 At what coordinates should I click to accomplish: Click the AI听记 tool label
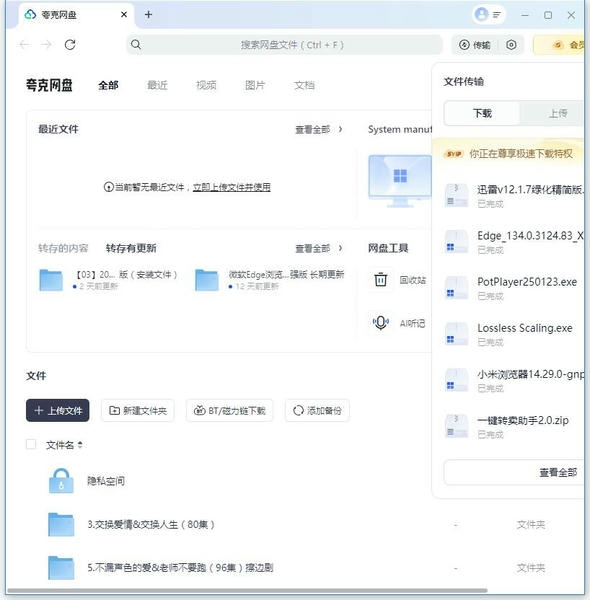[x=412, y=324]
